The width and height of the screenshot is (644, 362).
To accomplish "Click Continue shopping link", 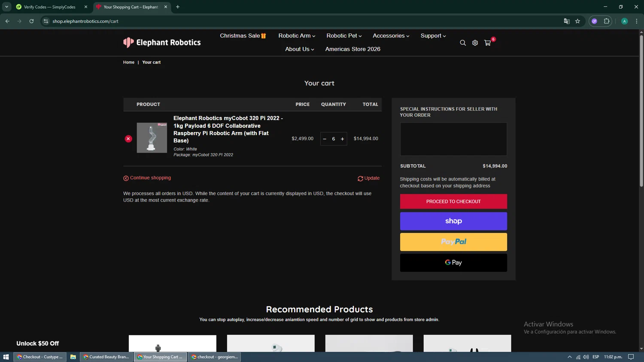I will tap(147, 178).
